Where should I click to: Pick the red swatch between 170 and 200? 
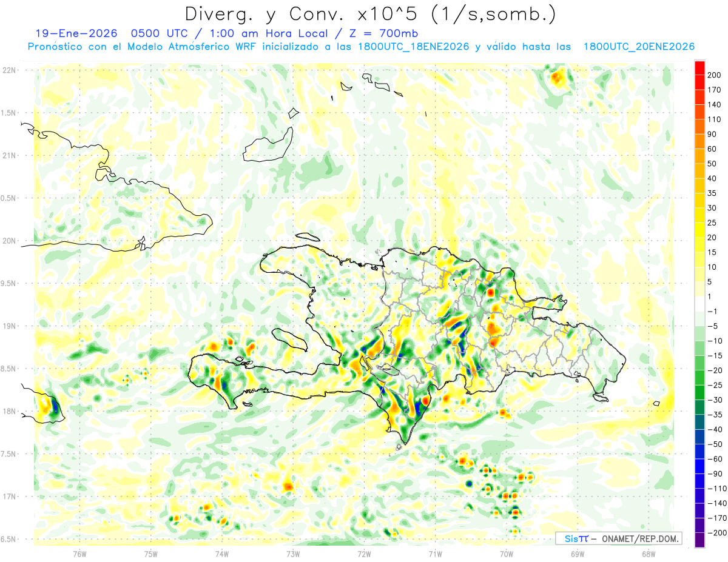click(699, 82)
